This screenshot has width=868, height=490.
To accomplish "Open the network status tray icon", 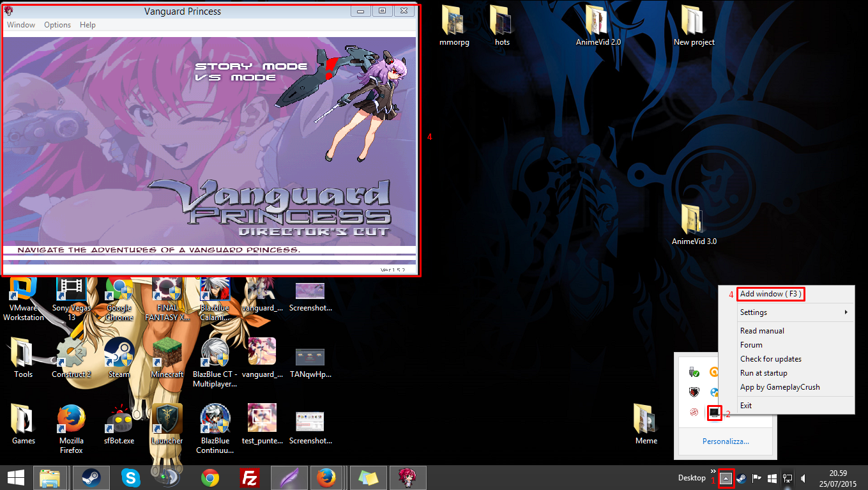I will 788,478.
